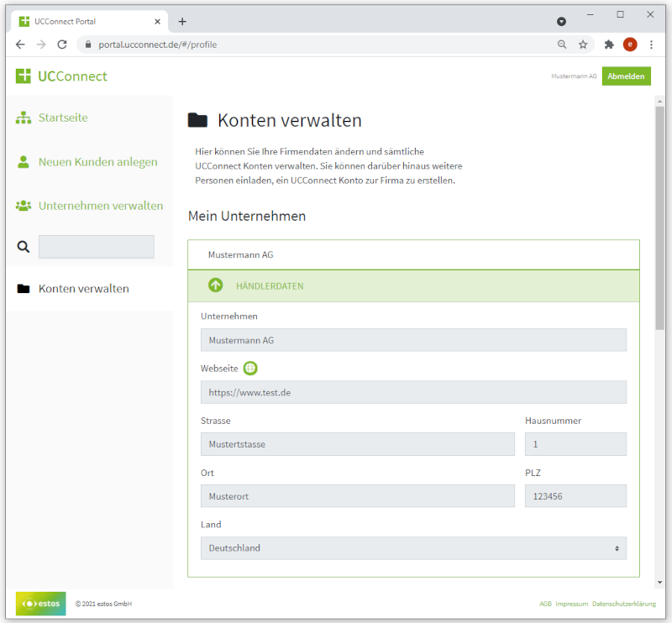Open Unternehmen verwalten in the sidebar

[100, 206]
